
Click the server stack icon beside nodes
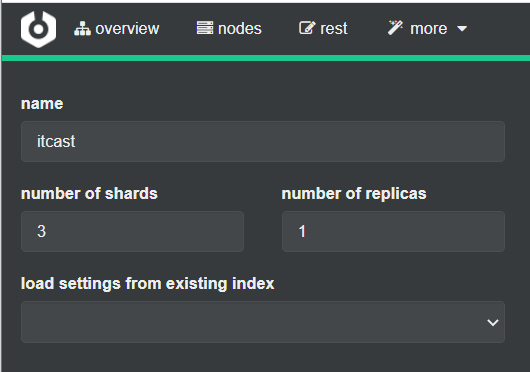(205, 28)
